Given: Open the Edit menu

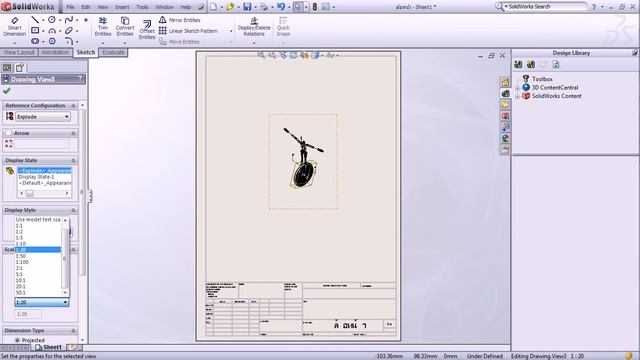Looking at the screenshot, I should (86, 7).
